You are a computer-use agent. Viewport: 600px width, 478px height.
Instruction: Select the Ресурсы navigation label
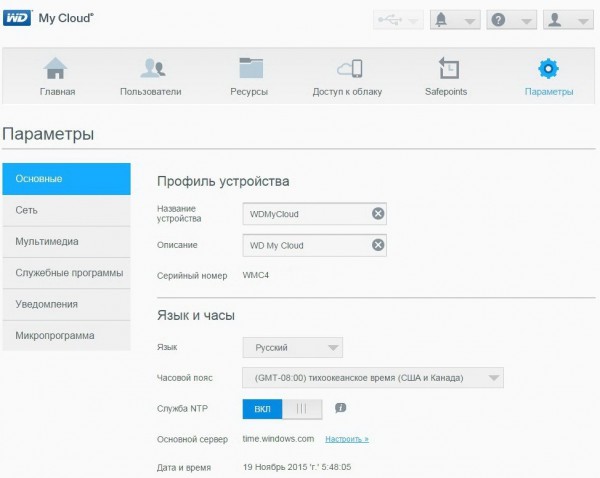click(249, 92)
